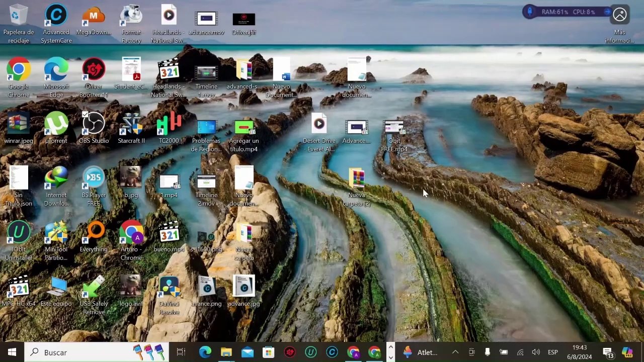Select the s-l1600.png image file
The height and width of the screenshot is (362, 644).
[x=206, y=241]
